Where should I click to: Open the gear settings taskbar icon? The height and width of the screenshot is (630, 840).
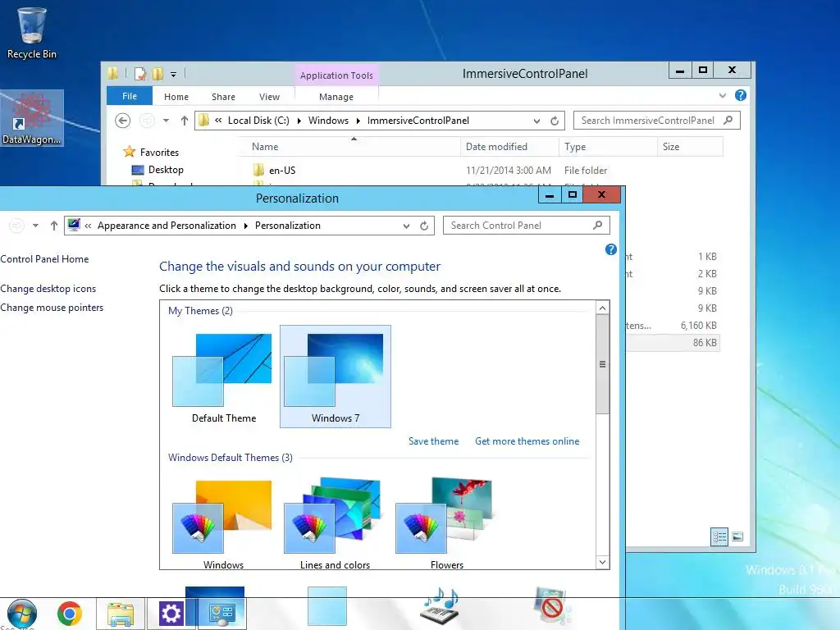[171, 614]
